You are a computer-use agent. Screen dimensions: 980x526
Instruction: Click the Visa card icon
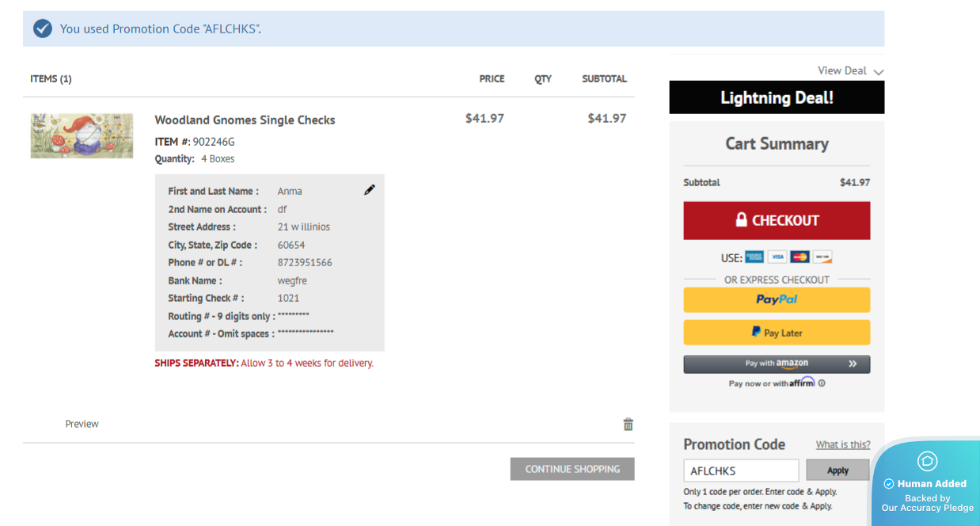pos(777,257)
